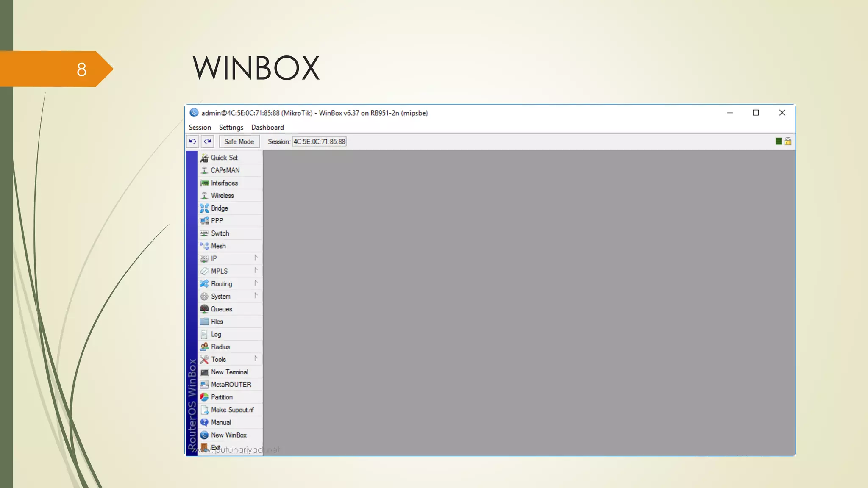Screen dimensions: 868x488
Task: Open the Interfaces list
Action: coord(230,183)
